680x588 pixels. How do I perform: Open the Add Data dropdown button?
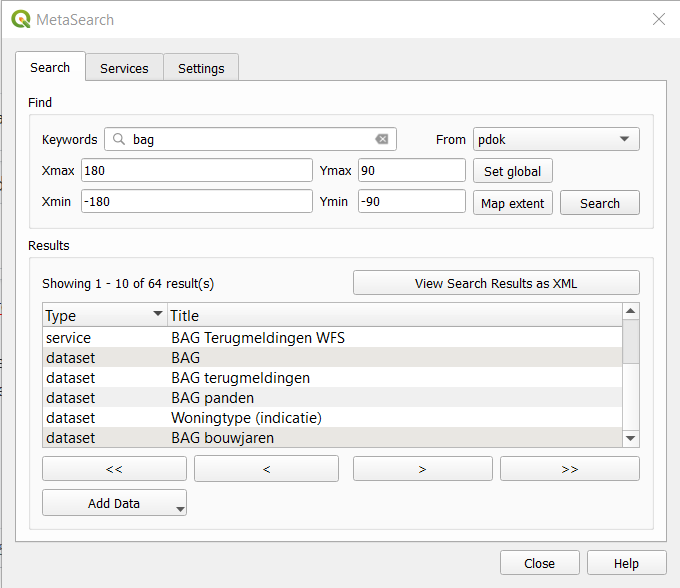click(114, 503)
